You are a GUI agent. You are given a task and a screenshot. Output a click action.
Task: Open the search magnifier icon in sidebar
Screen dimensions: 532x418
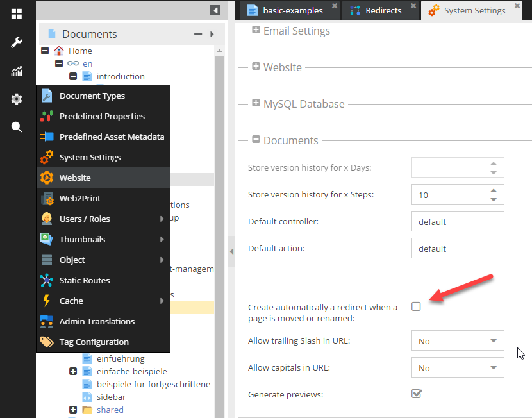tap(17, 127)
